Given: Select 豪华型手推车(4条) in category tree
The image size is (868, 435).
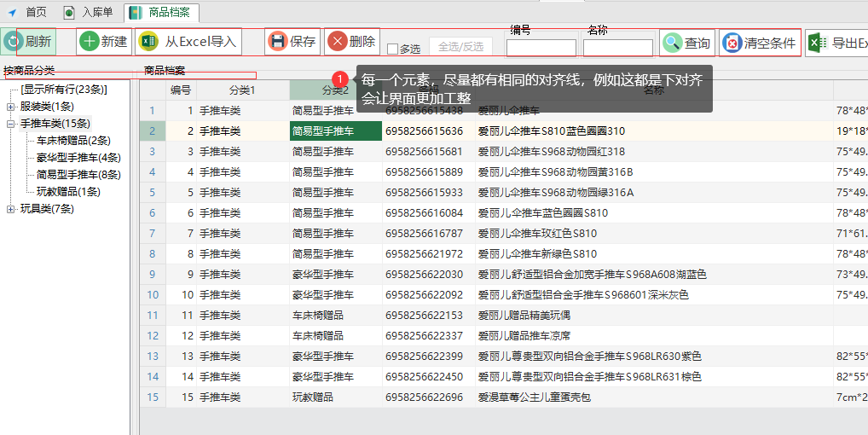Looking at the screenshot, I should point(78,158).
